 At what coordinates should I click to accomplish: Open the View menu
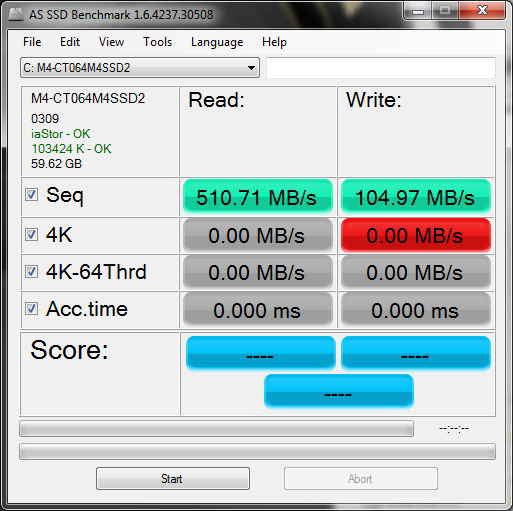111,42
